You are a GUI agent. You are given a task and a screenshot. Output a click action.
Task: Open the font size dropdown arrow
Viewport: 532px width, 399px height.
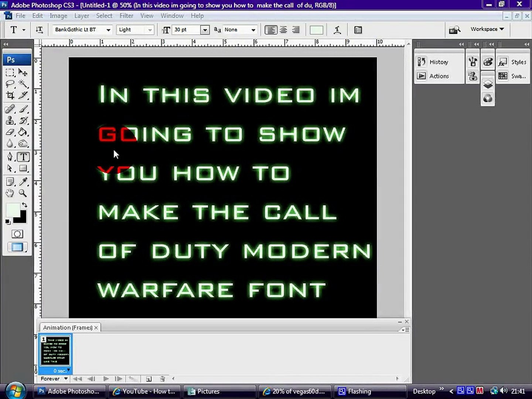(205, 30)
